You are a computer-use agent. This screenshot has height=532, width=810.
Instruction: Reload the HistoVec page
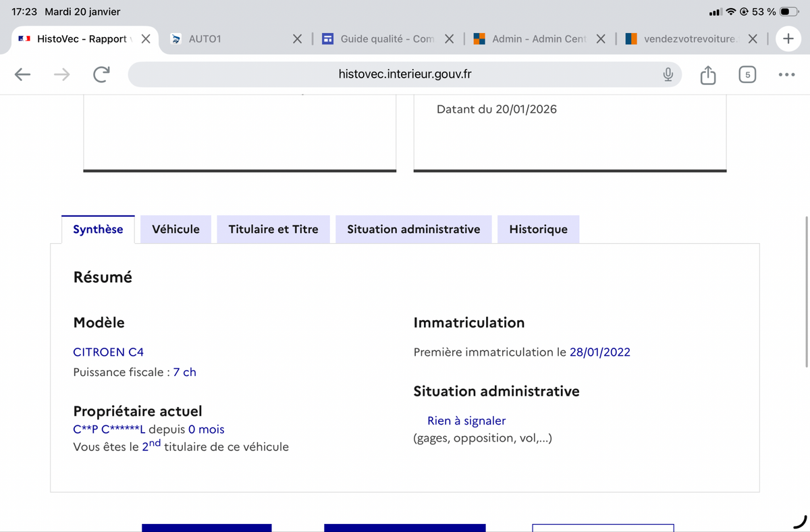click(101, 74)
